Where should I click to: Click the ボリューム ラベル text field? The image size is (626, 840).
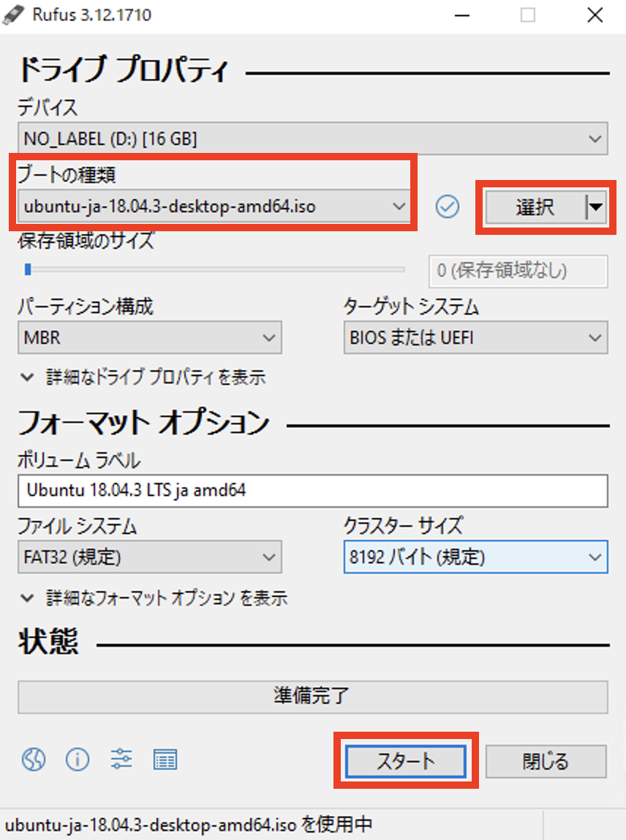coord(313,490)
